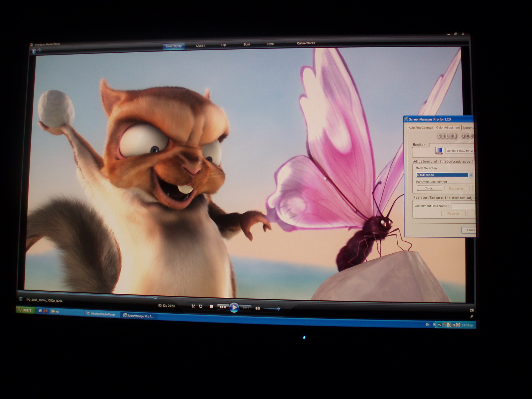Open the Auto FineContrast tab
The image size is (532, 399).
(x=421, y=128)
